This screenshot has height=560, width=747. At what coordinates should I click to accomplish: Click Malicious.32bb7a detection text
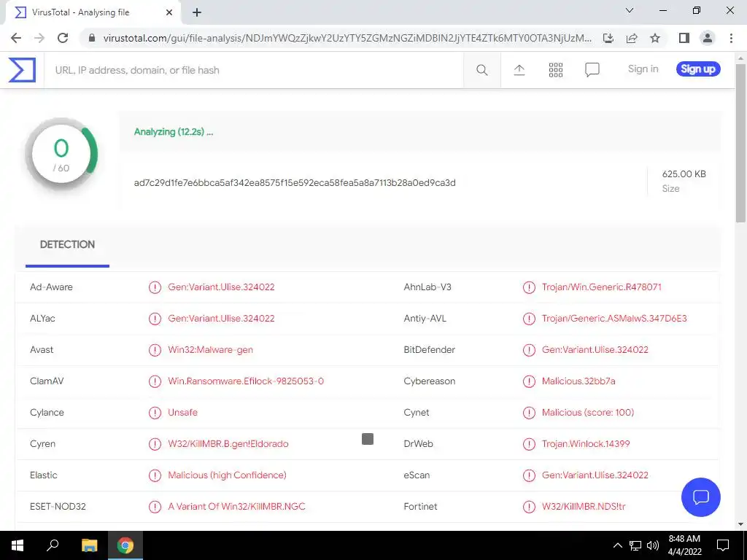click(578, 381)
